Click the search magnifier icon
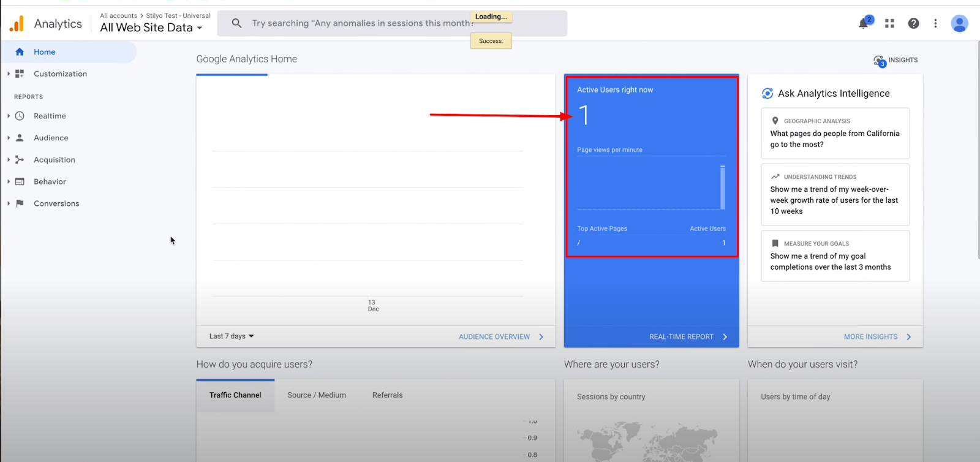The width and height of the screenshot is (980, 462). (x=236, y=23)
